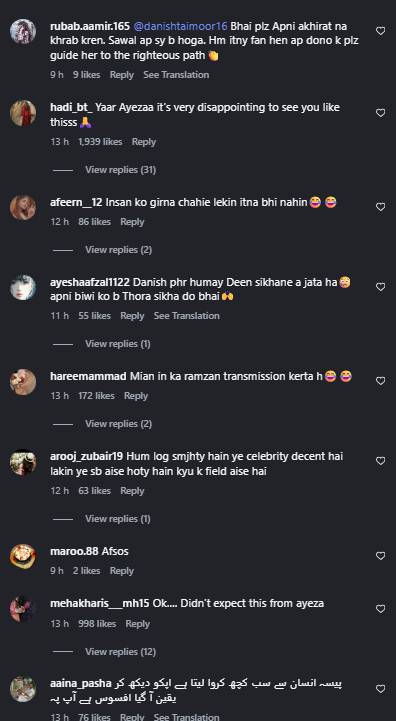
Task: Heart hareemammad's comment
Action: coord(380,381)
